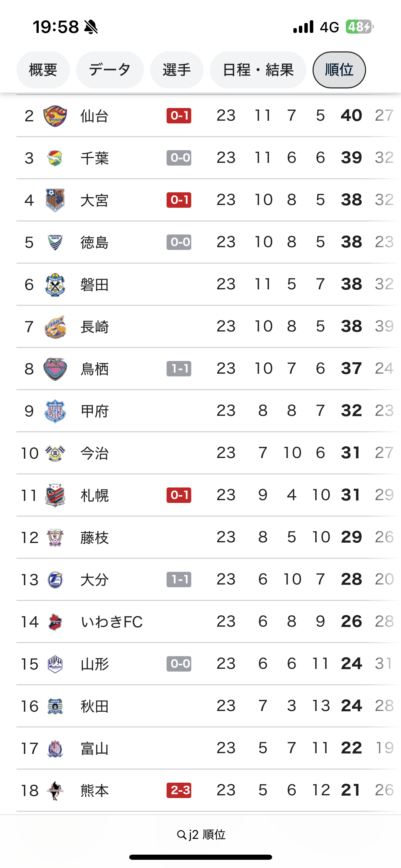Screen dimensions: 401x868
Task: Open Oita's 1-1 score badge
Action: coord(179,579)
